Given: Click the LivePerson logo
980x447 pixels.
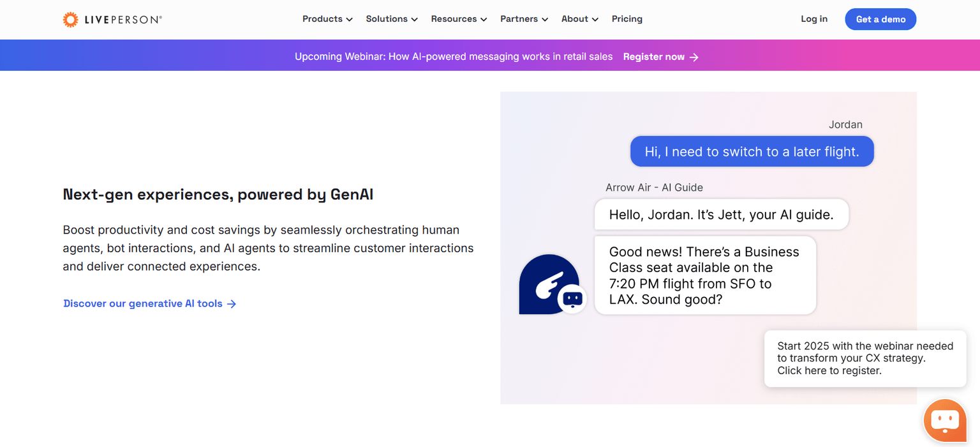Looking at the screenshot, I should pyautogui.click(x=112, y=19).
